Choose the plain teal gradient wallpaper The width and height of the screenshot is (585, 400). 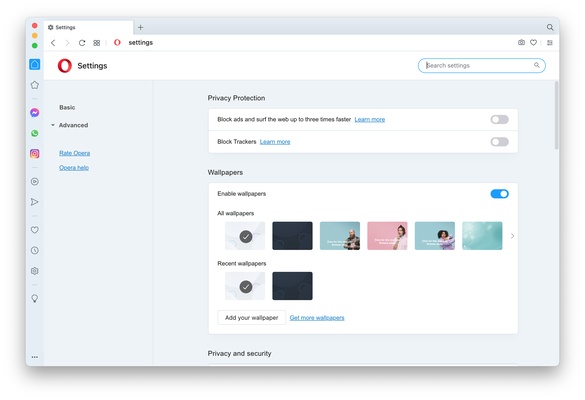tap(482, 236)
